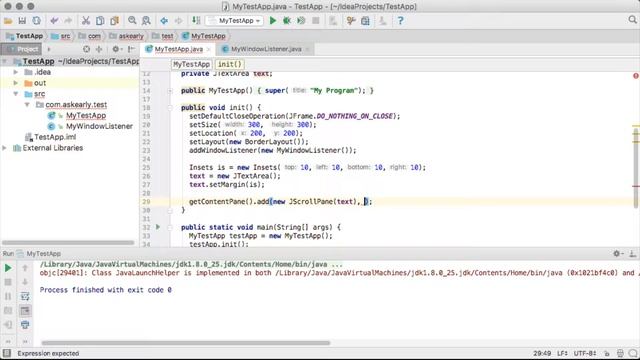Undo the last edit
This screenshot has width=640, height=360.
[54, 20]
